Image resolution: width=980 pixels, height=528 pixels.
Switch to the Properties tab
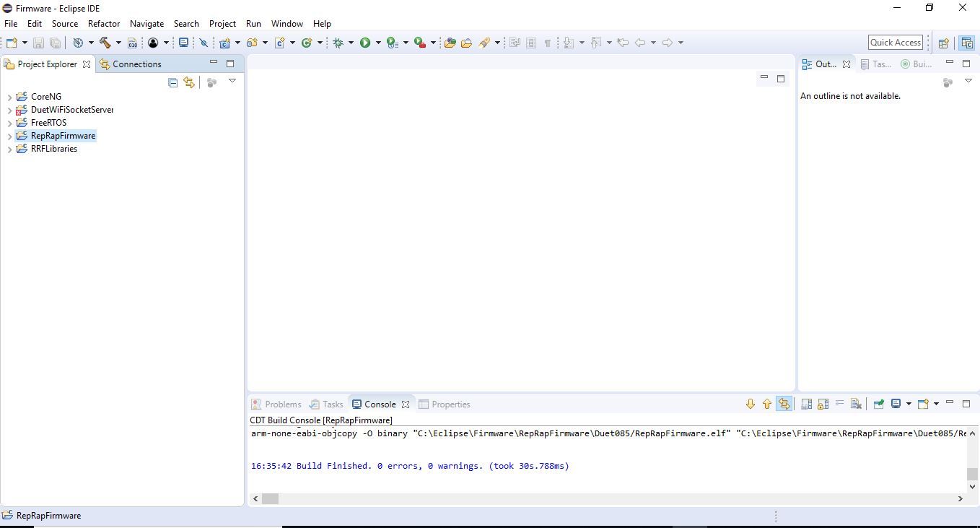click(445, 404)
